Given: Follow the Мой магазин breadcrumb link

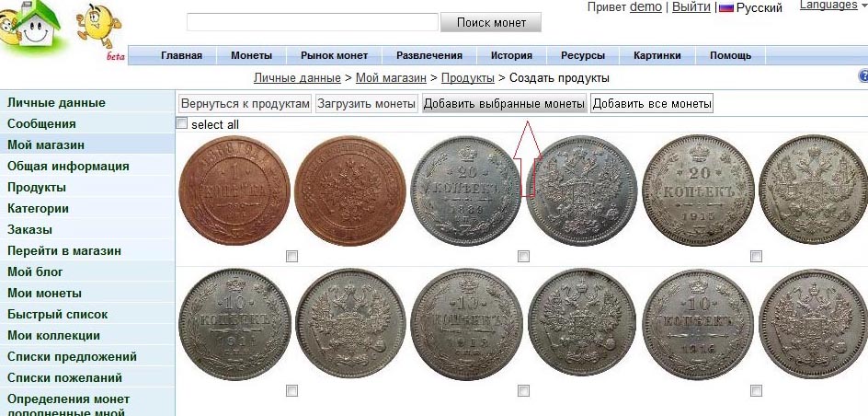Looking at the screenshot, I should pos(391,78).
